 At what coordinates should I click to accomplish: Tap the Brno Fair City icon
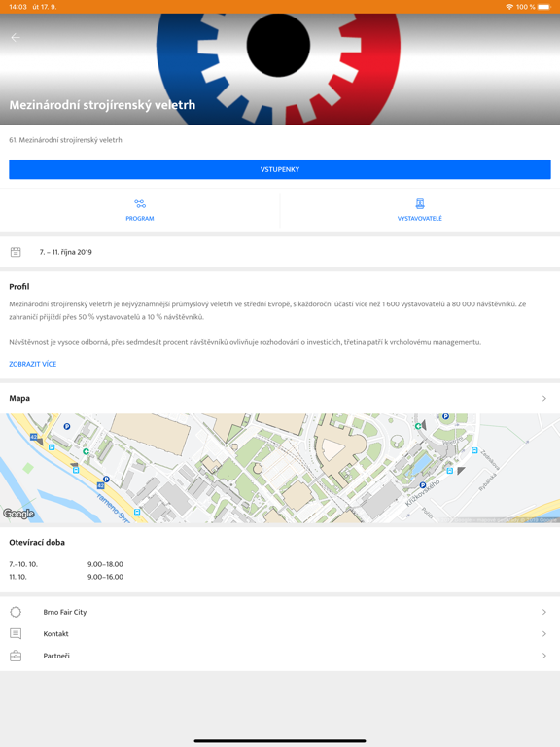[16, 612]
